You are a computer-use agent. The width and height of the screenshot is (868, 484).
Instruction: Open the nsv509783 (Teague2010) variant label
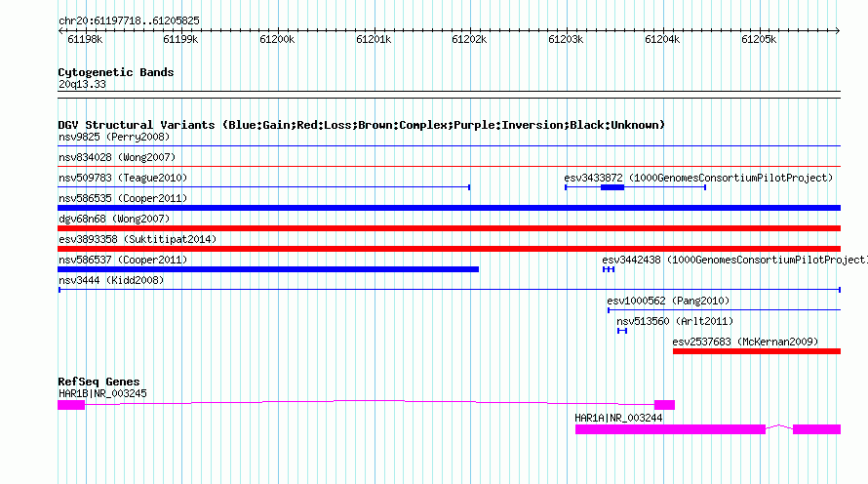click(123, 178)
